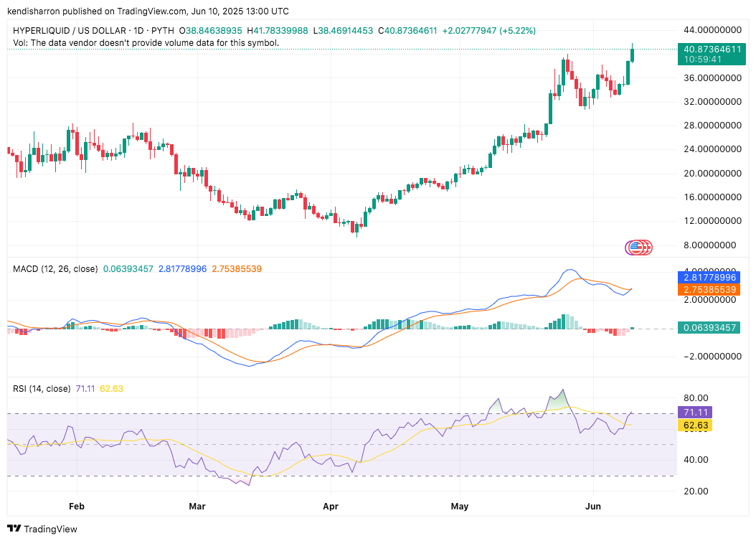Click the high value H41.78339988
This screenshot has width=756, height=541.
click(x=278, y=30)
